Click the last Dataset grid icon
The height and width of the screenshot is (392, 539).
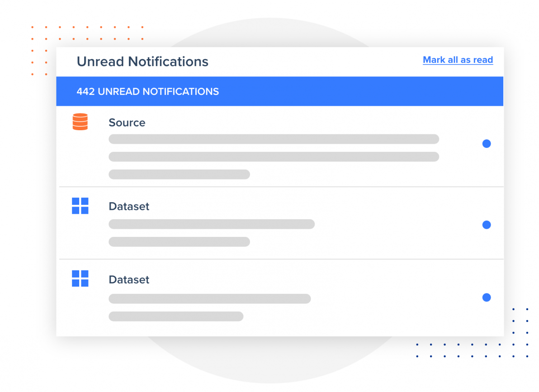click(x=80, y=279)
